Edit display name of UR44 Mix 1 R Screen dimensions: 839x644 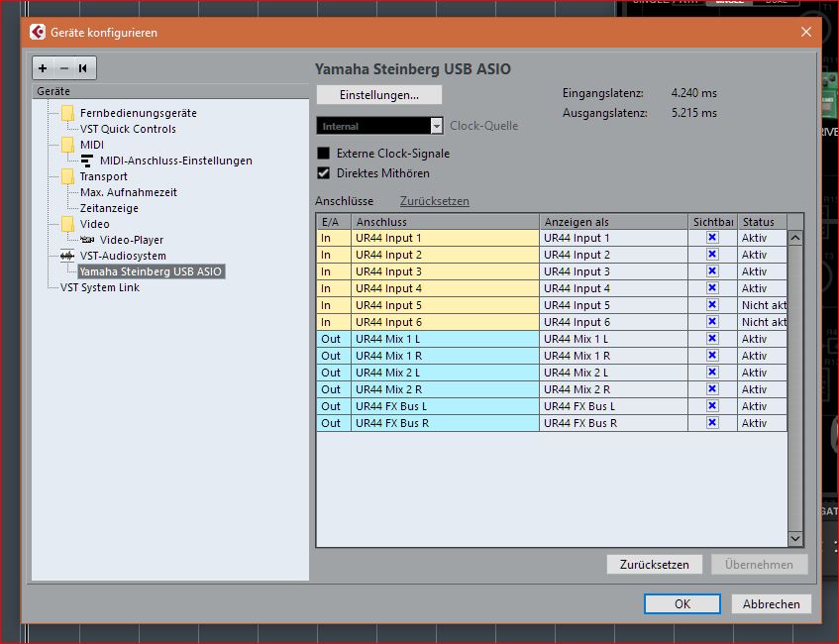point(614,356)
